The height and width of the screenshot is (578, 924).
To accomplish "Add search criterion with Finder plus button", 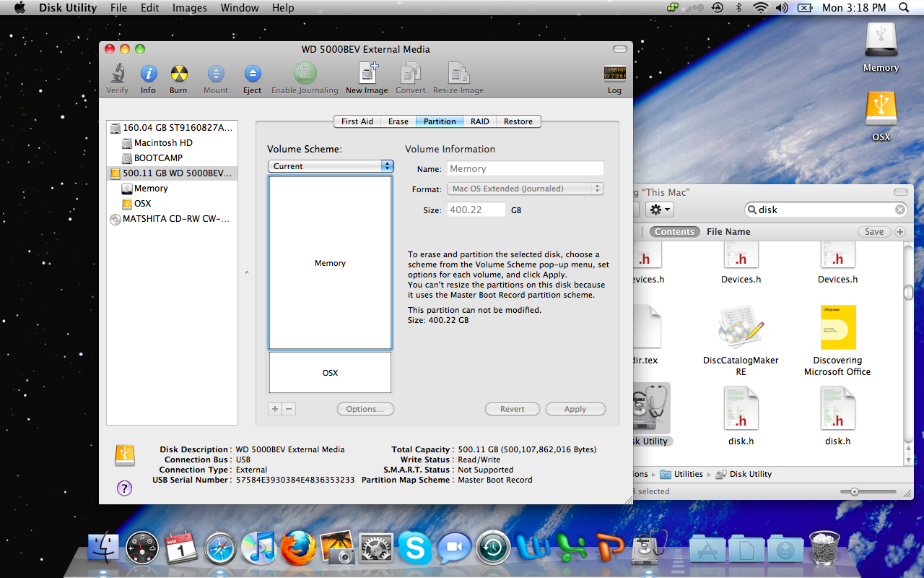I will (900, 232).
